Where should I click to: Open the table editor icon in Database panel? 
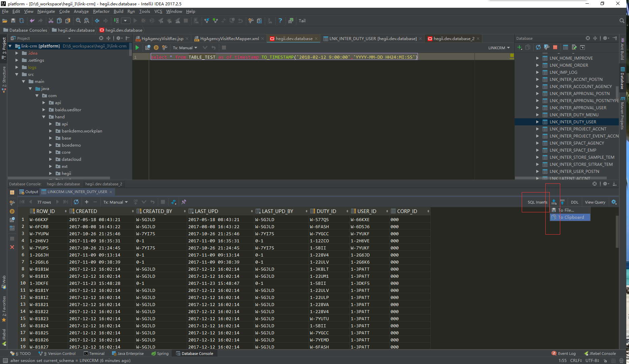pyautogui.click(x=566, y=48)
